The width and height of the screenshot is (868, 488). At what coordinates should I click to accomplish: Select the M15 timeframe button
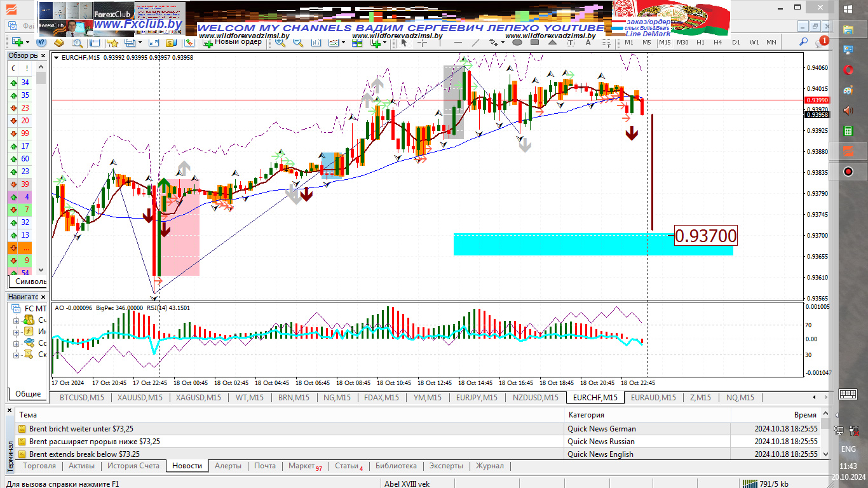(664, 43)
